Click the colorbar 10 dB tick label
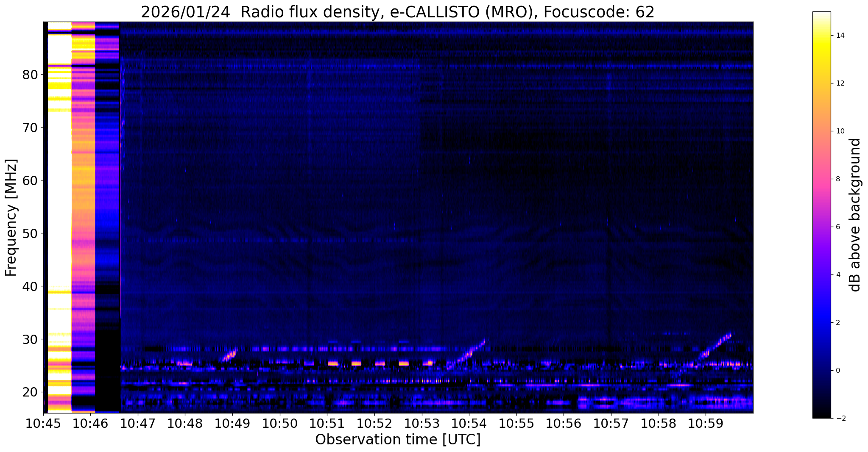Screen dimensions: 868x452 [840, 131]
